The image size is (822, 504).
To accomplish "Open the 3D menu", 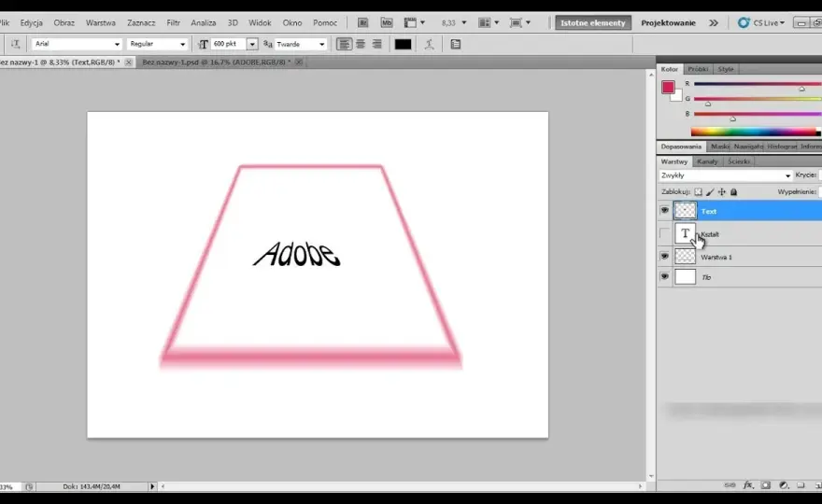I will point(233,23).
